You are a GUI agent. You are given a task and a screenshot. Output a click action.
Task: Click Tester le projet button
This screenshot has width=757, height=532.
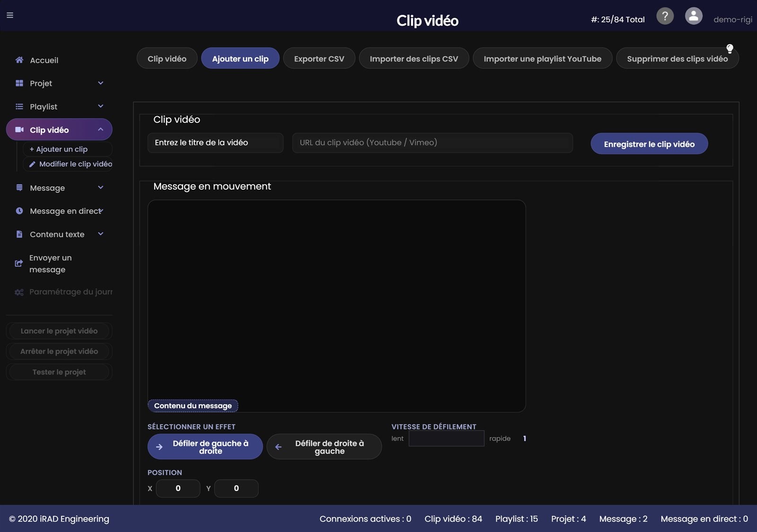pyautogui.click(x=59, y=372)
